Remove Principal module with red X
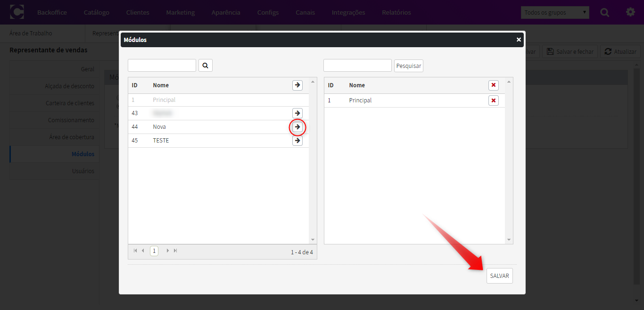 click(494, 100)
